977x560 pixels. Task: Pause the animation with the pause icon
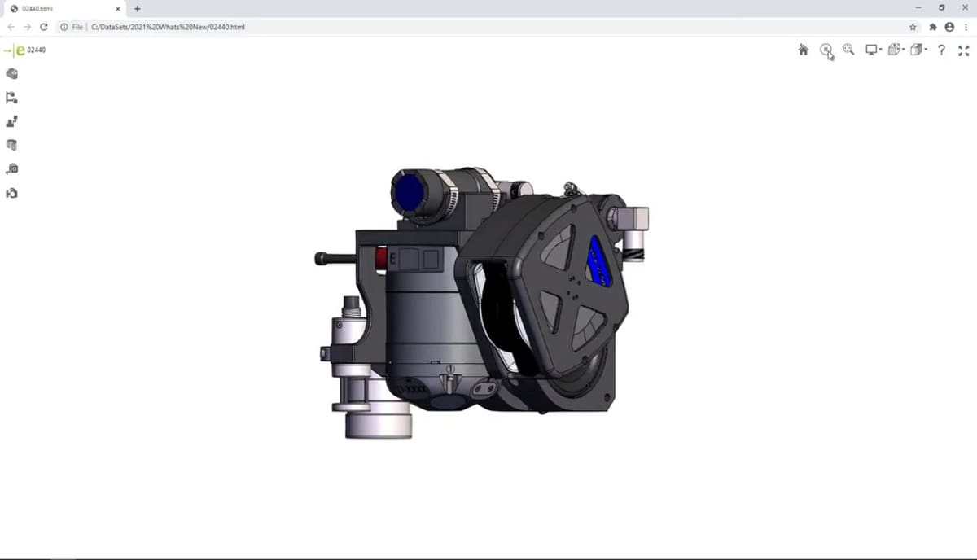(826, 50)
